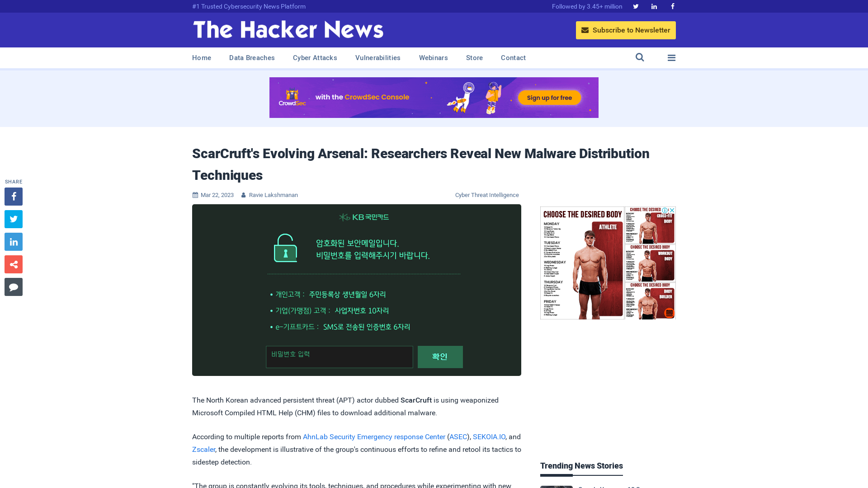The image size is (868, 488).
Task: Click the Facebook icon in header
Action: point(672,6)
